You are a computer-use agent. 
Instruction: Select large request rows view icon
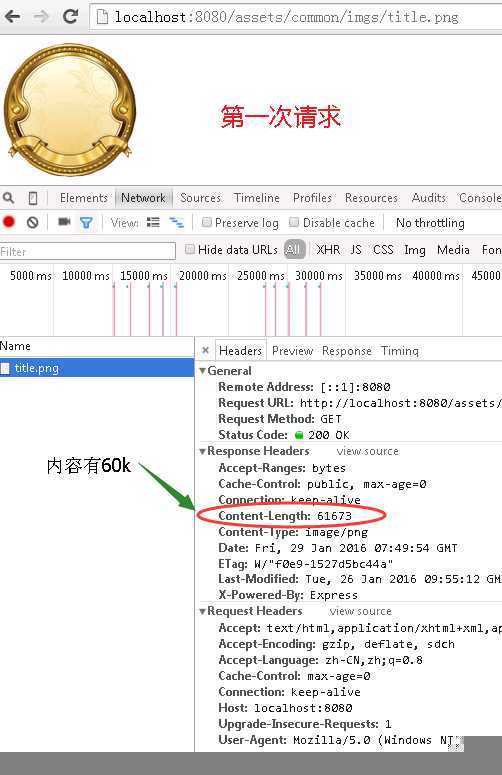(x=154, y=222)
